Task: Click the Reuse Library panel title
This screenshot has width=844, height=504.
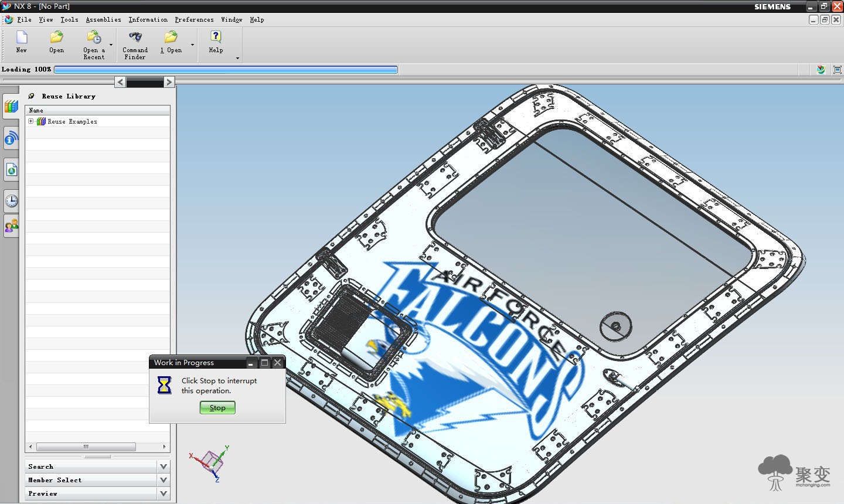Action: pyautogui.click(x=69, y=96)
